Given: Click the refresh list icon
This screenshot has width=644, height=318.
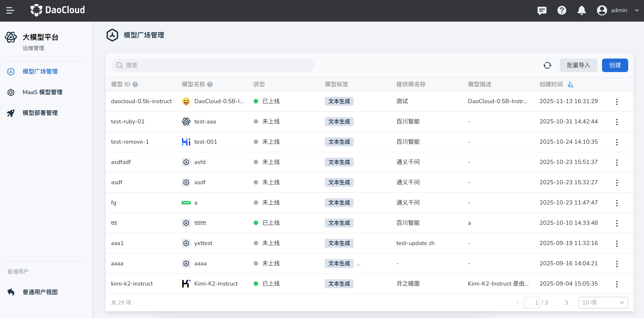Looking at the screenshot, I should 547,65.
